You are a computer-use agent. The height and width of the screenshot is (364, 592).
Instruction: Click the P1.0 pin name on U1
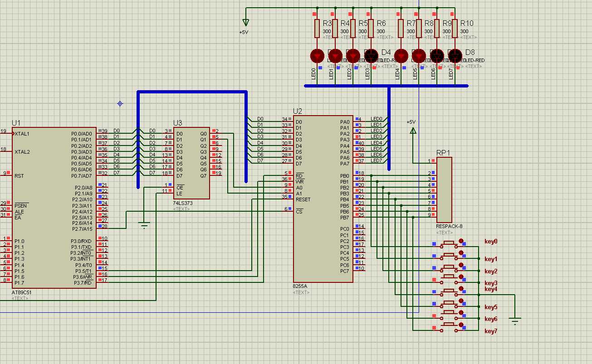click(x=19, y=241)
